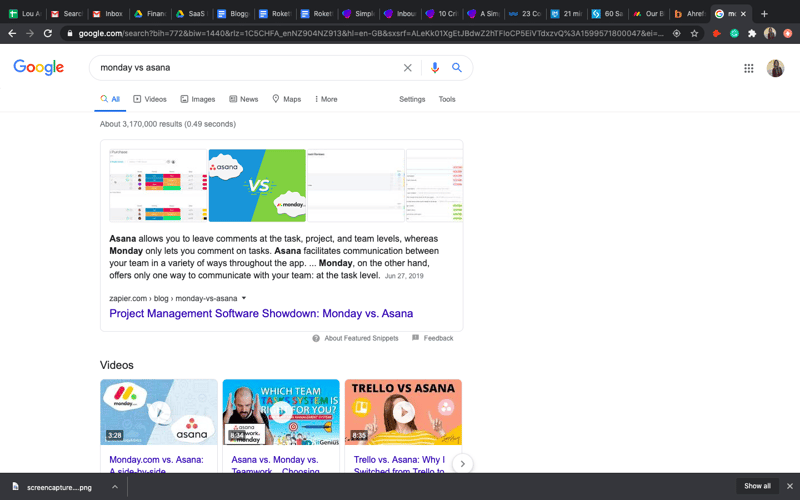
Task: Click the Feedback link
Action: (438, 338)
